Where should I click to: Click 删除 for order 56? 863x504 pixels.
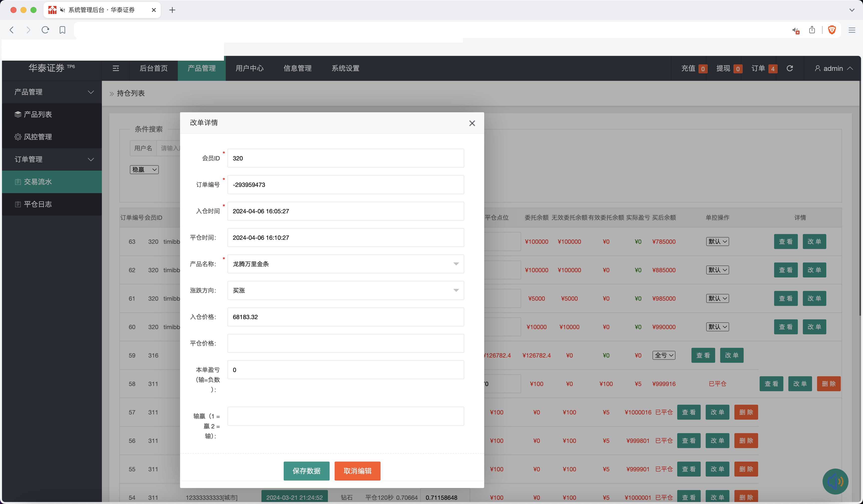pos(746,441)
